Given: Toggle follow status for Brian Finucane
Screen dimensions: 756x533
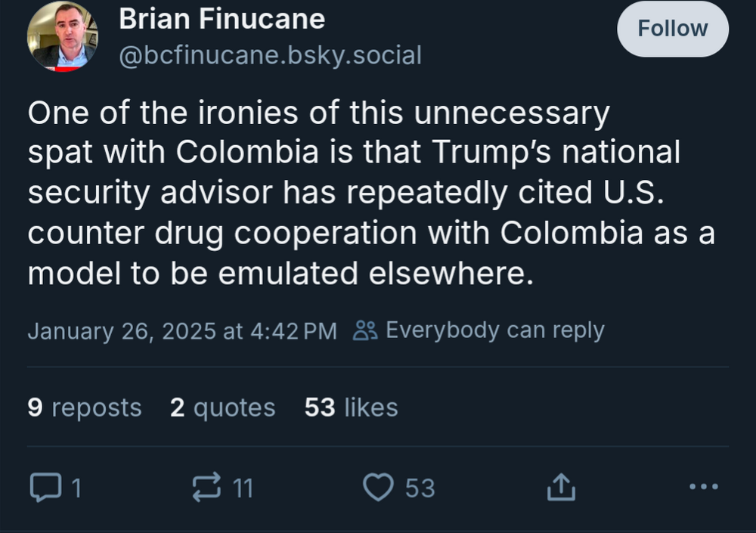Looking at the screenshot, I should 672,29.
